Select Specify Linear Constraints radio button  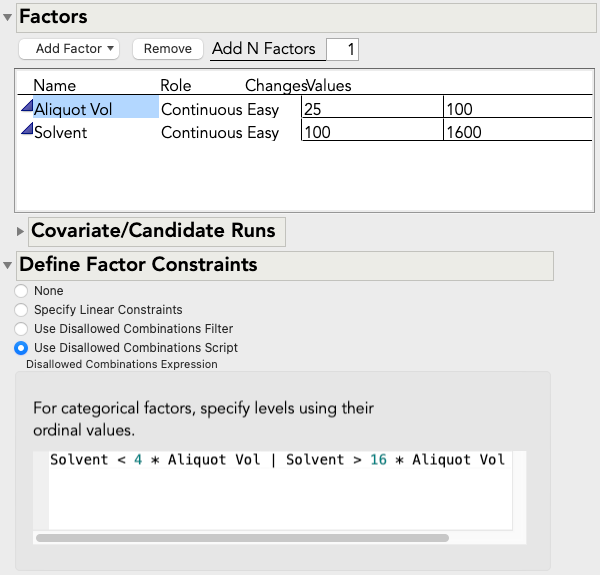[21, 310]
